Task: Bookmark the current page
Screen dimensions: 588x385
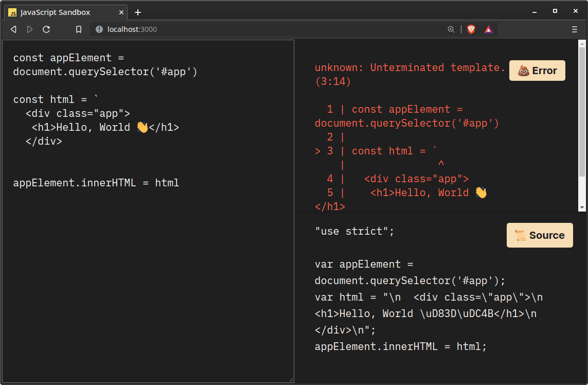Action: tap(78, 29)
